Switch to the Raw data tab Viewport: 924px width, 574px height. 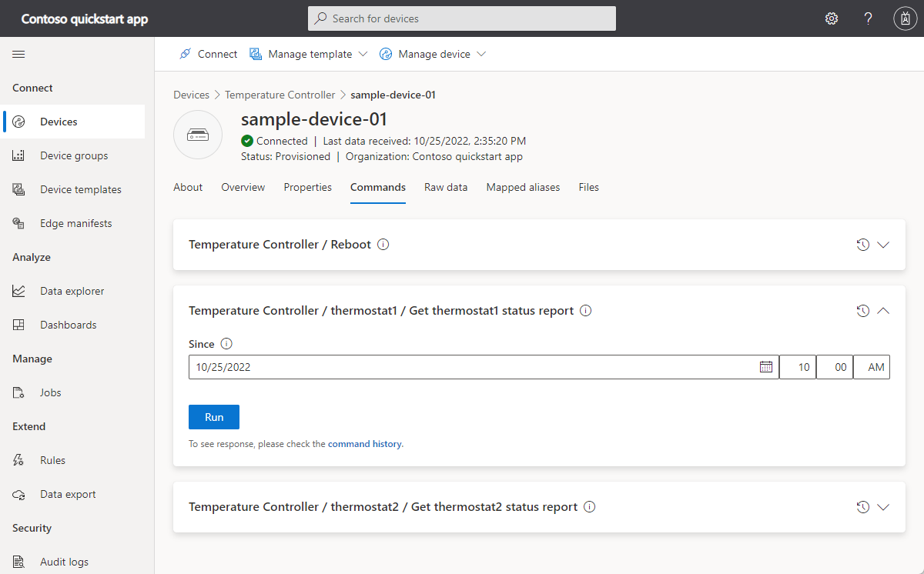pos(446,187)
